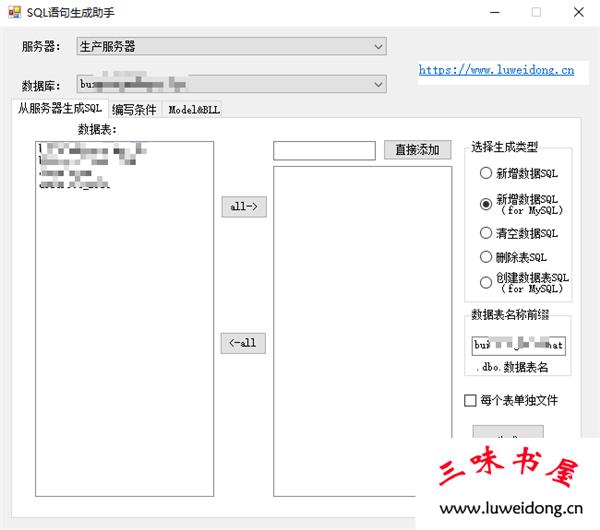Switch to the 从服务器生成SQL tab
Image resolution: width=600 pixels, height=530 pixels.
[x=60, y=109]
